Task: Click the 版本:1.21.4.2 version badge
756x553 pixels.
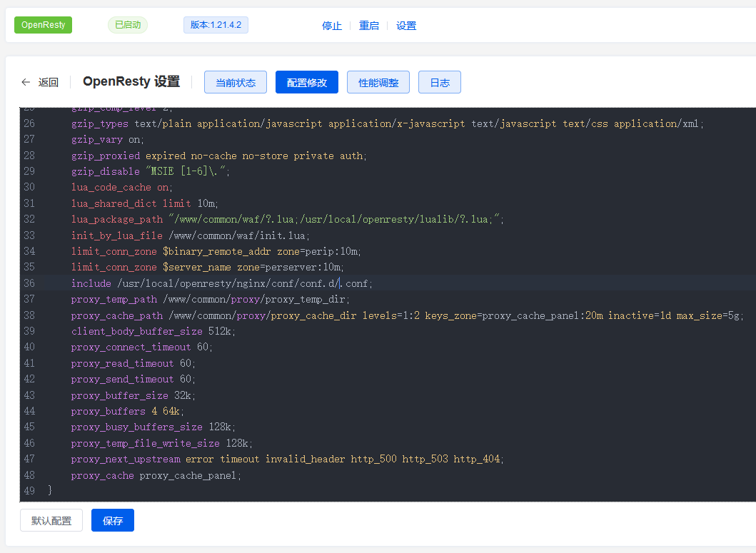Action: [216, 24]
